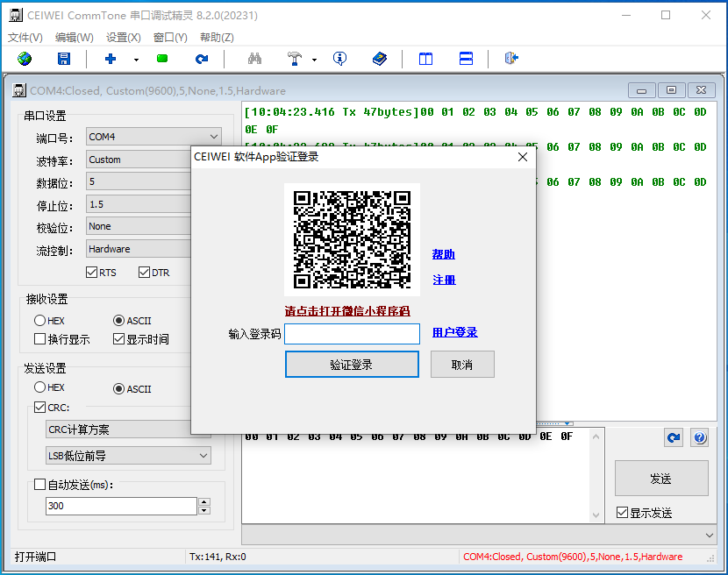Click the blue plus add icon
This screenshot has width=728, height=575.
point(111,59)
